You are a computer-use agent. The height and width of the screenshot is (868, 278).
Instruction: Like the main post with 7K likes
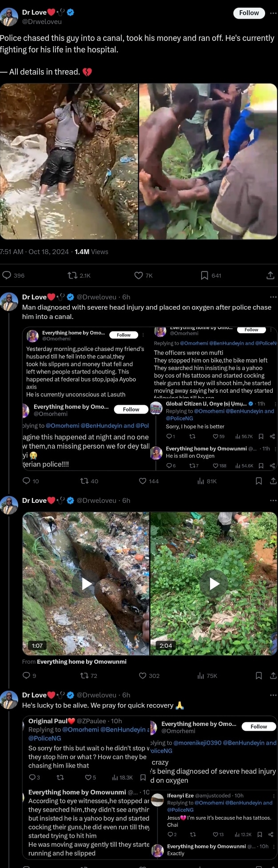tap(139, 275)
